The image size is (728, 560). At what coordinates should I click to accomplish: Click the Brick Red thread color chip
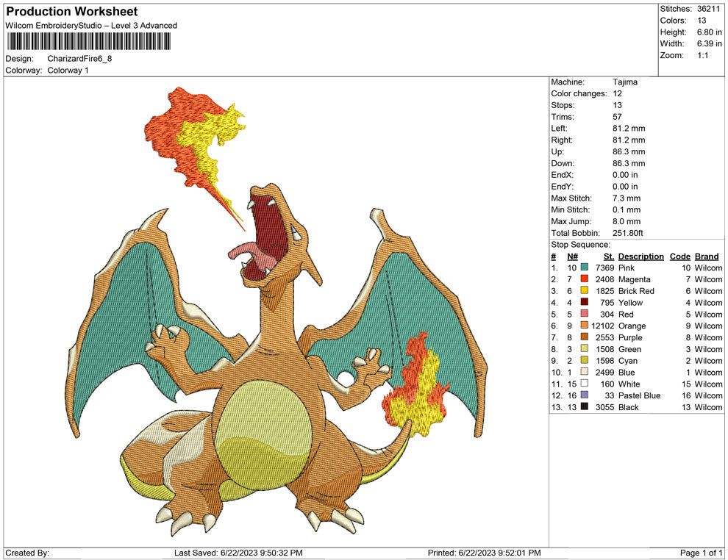[583, 291]
